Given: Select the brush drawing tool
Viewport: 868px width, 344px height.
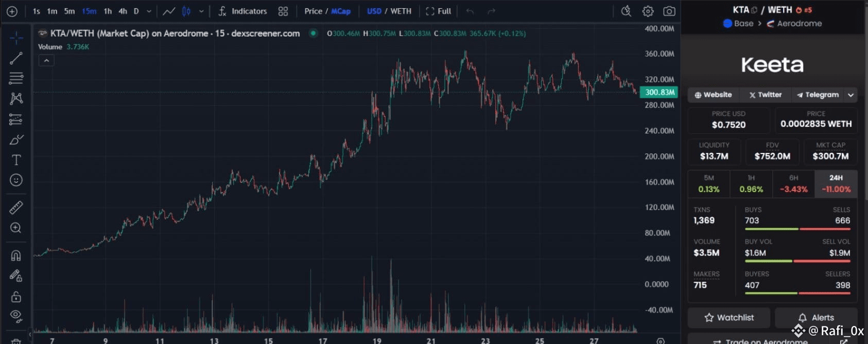Looking at the screenshot, I should 16,140.
